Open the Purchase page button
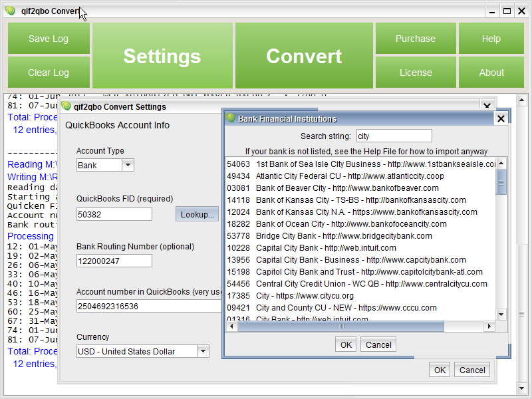Image resolution: width=532 pixels, height=399 pixels. (416, 39)
